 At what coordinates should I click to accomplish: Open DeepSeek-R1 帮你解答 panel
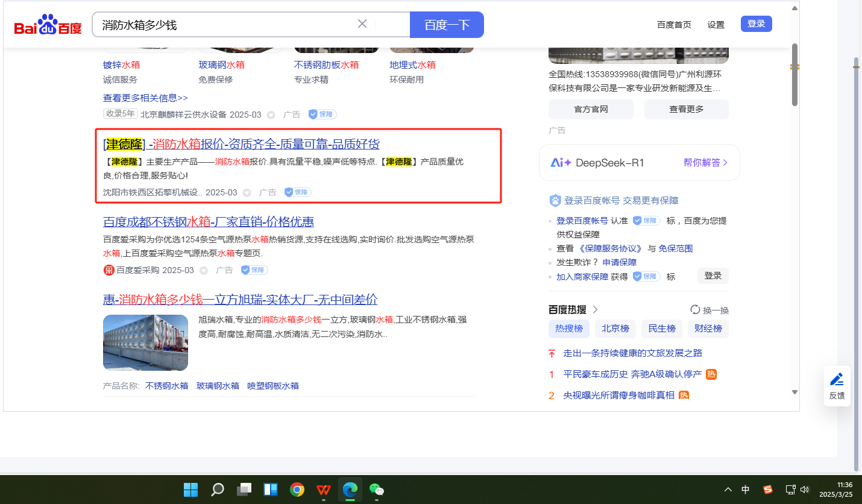(x=705, y=163)
